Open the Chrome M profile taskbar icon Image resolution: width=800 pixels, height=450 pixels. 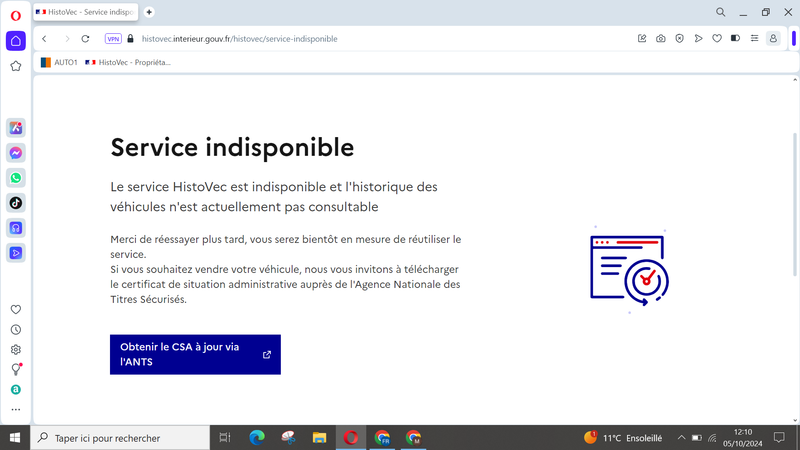413,438
